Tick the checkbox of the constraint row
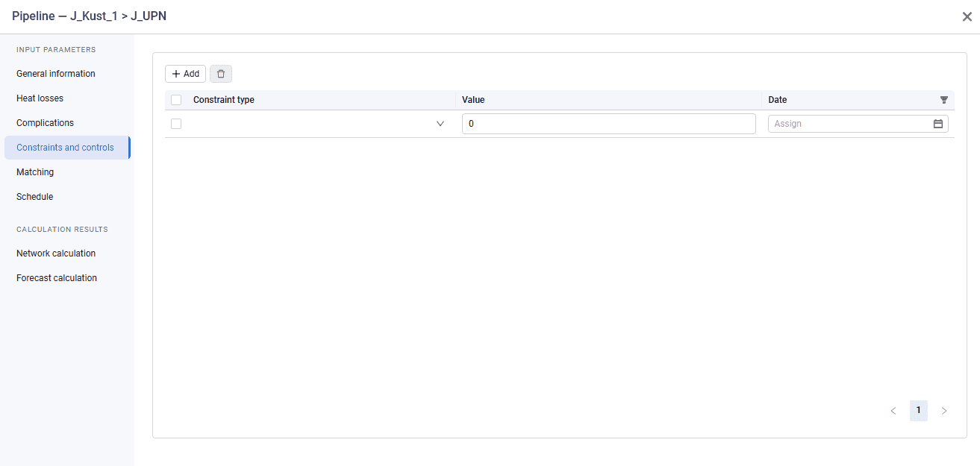The image size is (980, 466). tap(176, 124)
